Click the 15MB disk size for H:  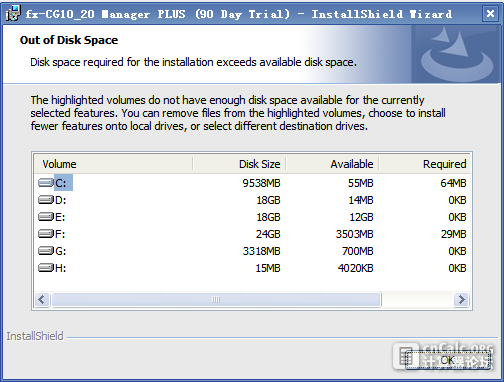pos(268,268)
